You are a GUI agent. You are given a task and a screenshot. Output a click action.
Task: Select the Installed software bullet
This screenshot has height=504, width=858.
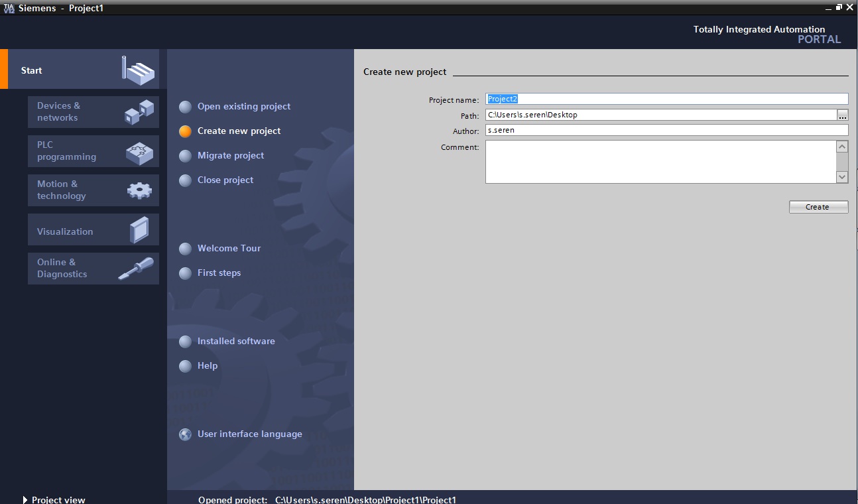tap(186, 342)
